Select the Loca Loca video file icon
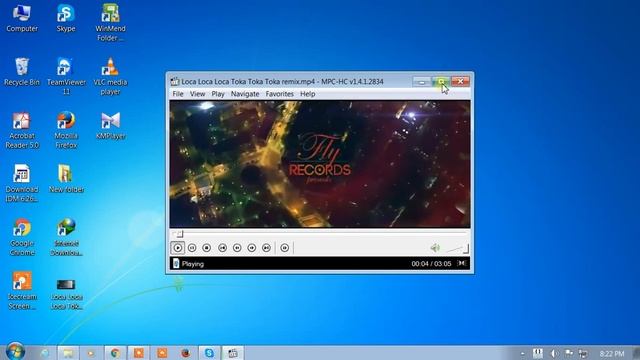The height and width of the screenshot is (360, 640). (x=66, y=294)
